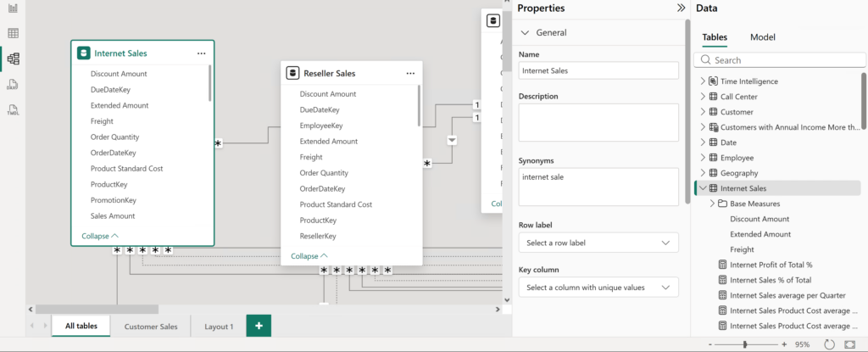
Task: Select Product Standard Cost in Internet Sales card
Action: (127, 169)
